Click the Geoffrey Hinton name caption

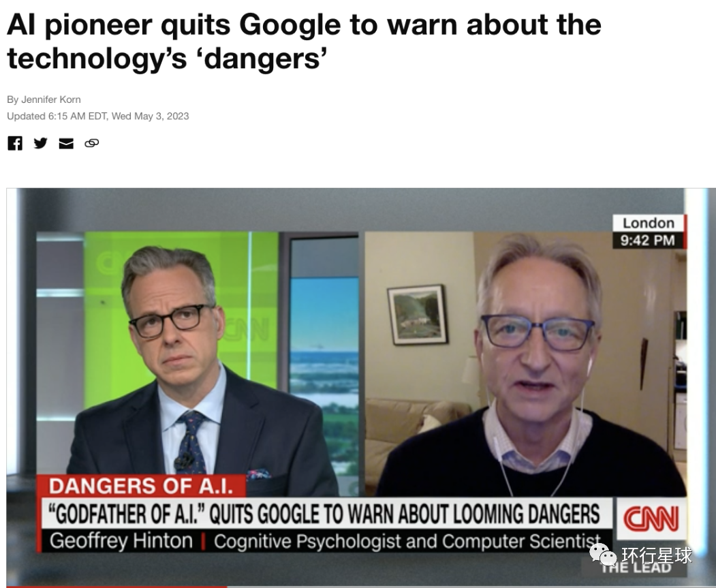(x=121, y=542)
